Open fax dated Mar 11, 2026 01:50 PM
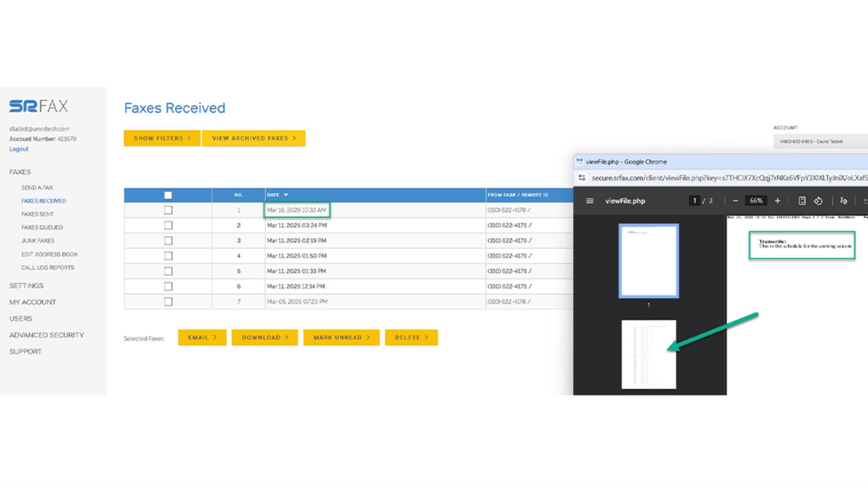 [x=297, y=256]
